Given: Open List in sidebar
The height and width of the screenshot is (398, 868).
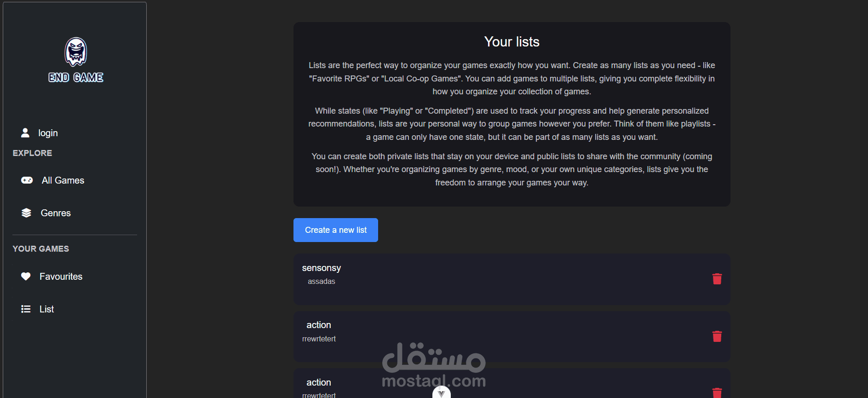Looking at the screenshot, I should click(46, 309).
